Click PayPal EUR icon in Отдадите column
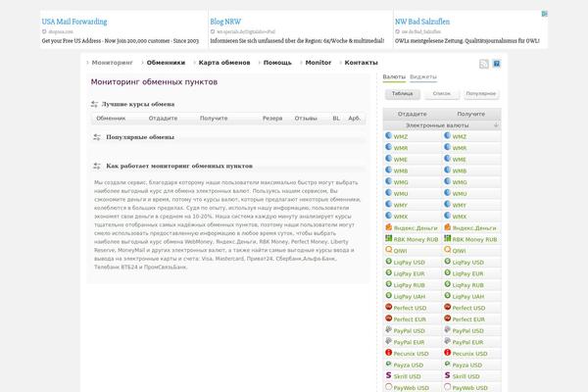 coord(388,341)
